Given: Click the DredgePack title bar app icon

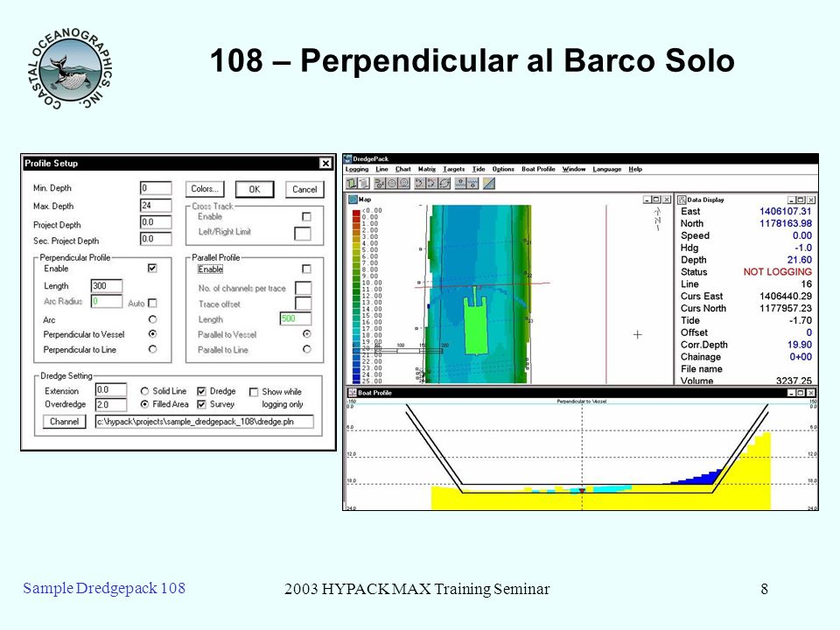Looking at the screenshot, I should coord(347,158).
